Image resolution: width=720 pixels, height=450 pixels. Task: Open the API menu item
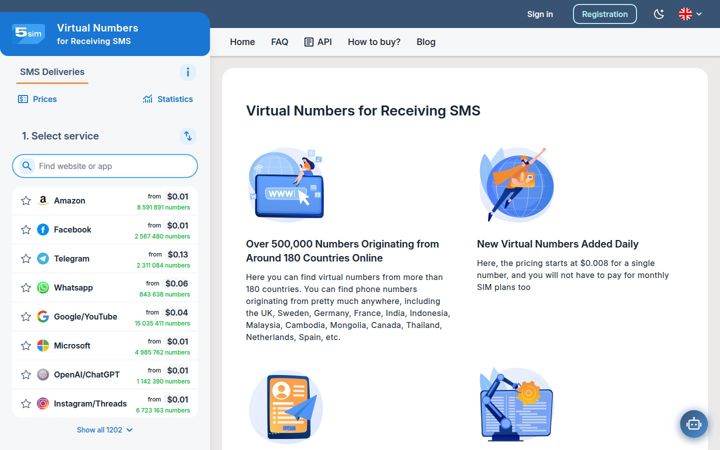click(318, 42)
